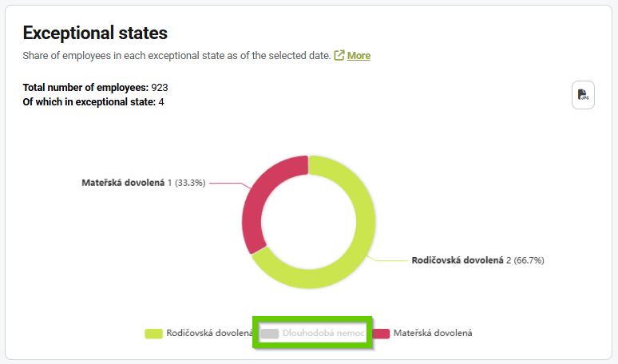Click the gray Dlouhodobá nemoc legend swatch
The height and width of the screenshot is (364, 618).
(x=270, y=333)
